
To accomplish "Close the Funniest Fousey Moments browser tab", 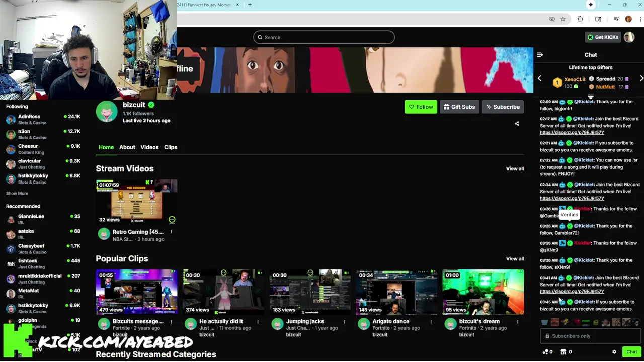I will [237, 5].
